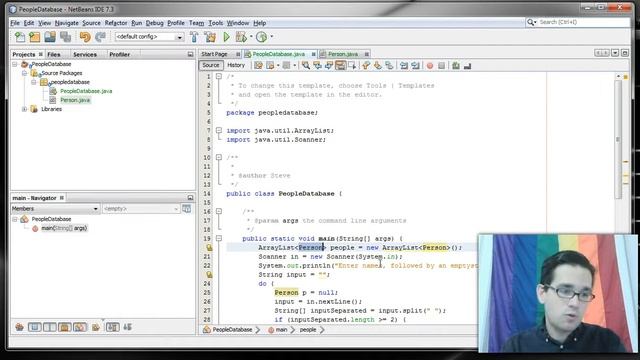Click the Uncomment editor toolbar icon
Image resolution: width=640 pixels, height=360 pixels.
point(468,66)
